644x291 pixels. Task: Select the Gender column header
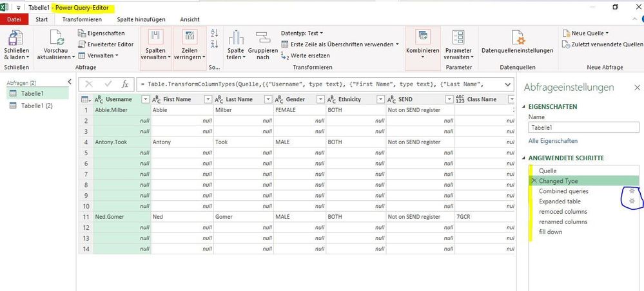300,99
